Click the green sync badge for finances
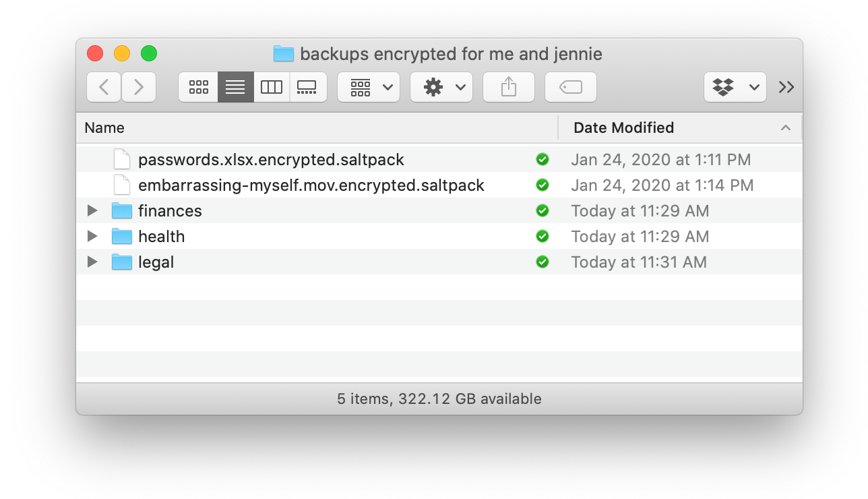This screenshot has height=499, width=868. click(x=542, y=211)
